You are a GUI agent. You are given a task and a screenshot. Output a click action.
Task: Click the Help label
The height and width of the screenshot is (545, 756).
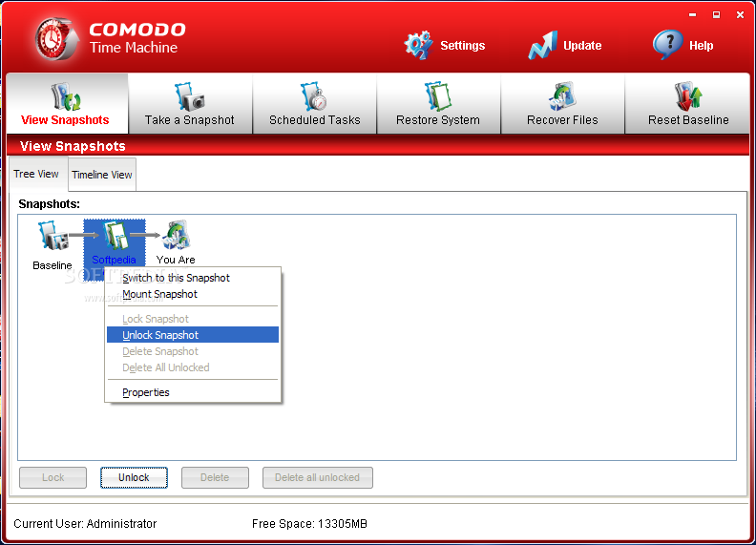[x=701, y=46]
